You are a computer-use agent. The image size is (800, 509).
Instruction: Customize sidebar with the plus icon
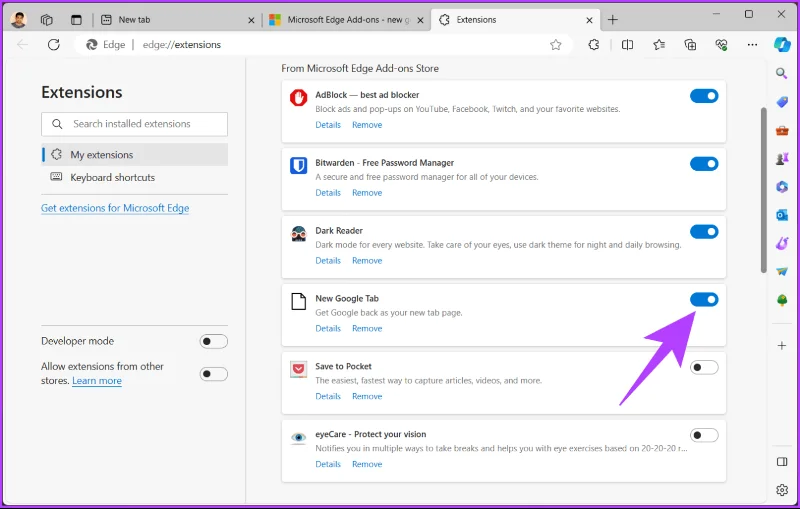point(782,346)
